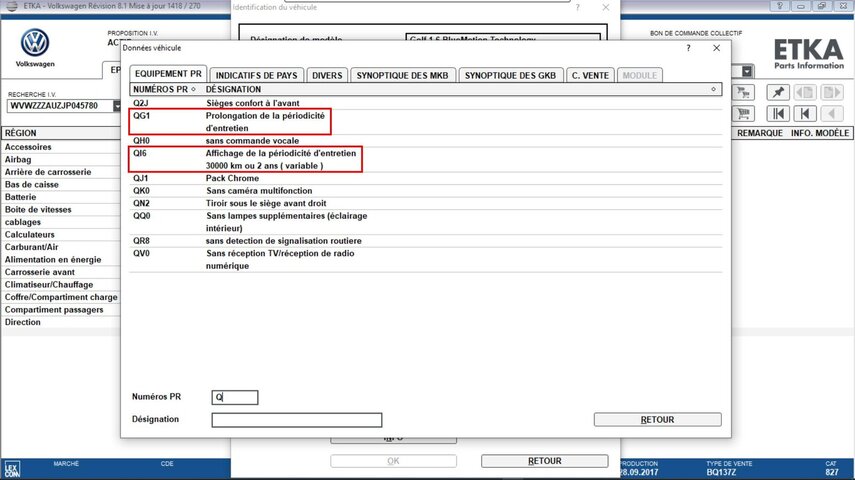Select QR8 sans detection de signalisation row

(x=426, y=241)
